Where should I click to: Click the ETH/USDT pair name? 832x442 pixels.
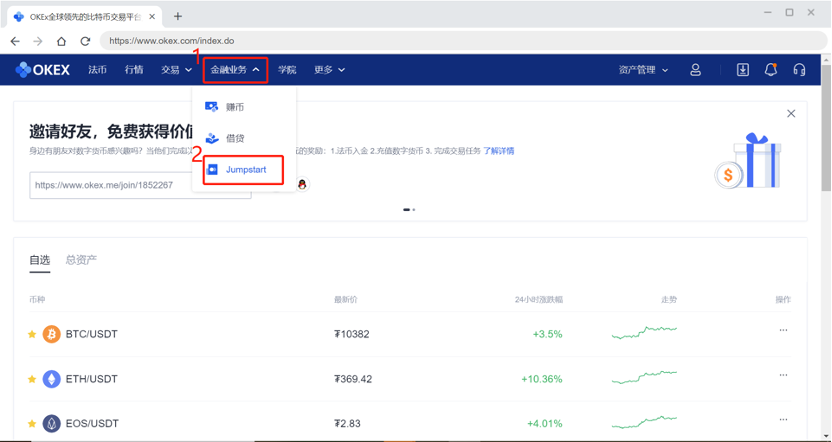point(92,379)
